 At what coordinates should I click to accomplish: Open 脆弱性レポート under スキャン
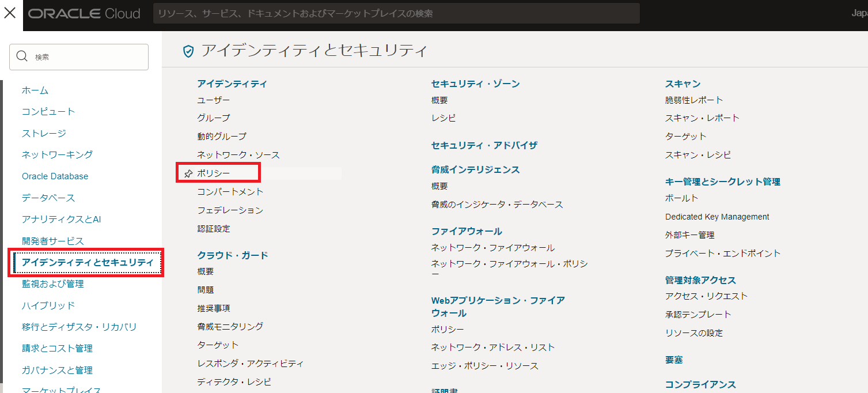click(693, 100)
